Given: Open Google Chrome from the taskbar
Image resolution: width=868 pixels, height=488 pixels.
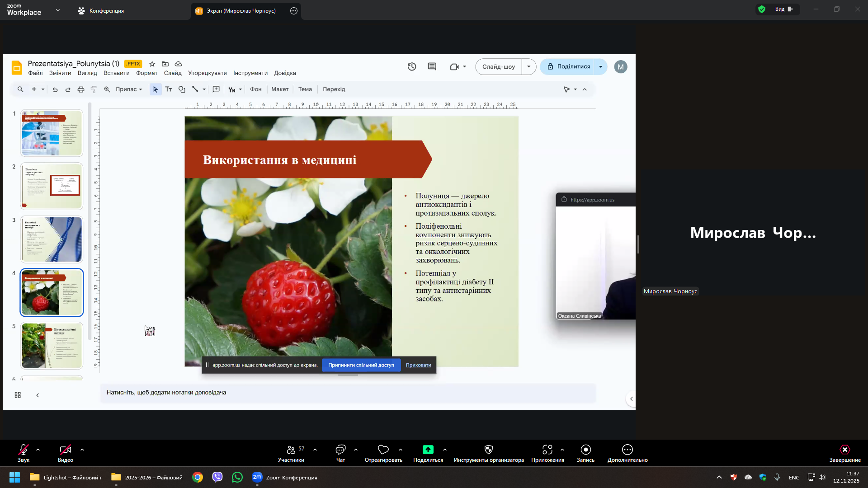Looking at the screenshot, I should click(198, 478).
